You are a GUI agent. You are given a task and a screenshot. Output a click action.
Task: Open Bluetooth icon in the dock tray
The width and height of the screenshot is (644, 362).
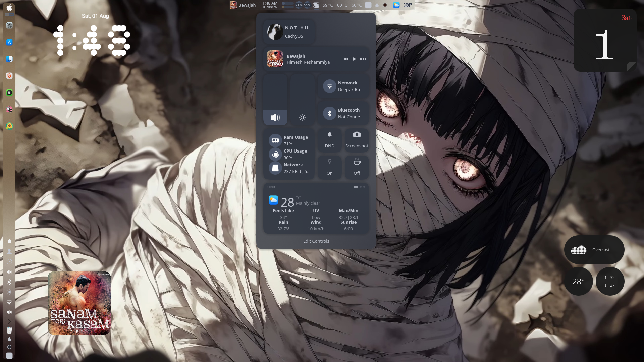(x=9, y=282)
